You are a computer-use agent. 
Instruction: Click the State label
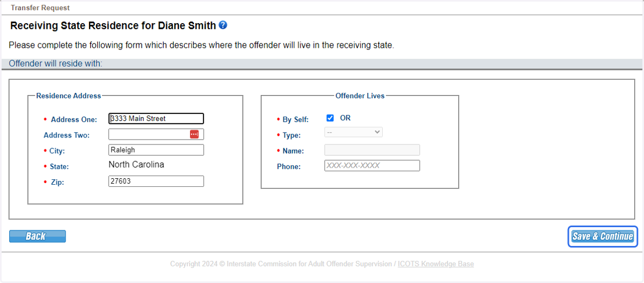click(x=60, y=166)
